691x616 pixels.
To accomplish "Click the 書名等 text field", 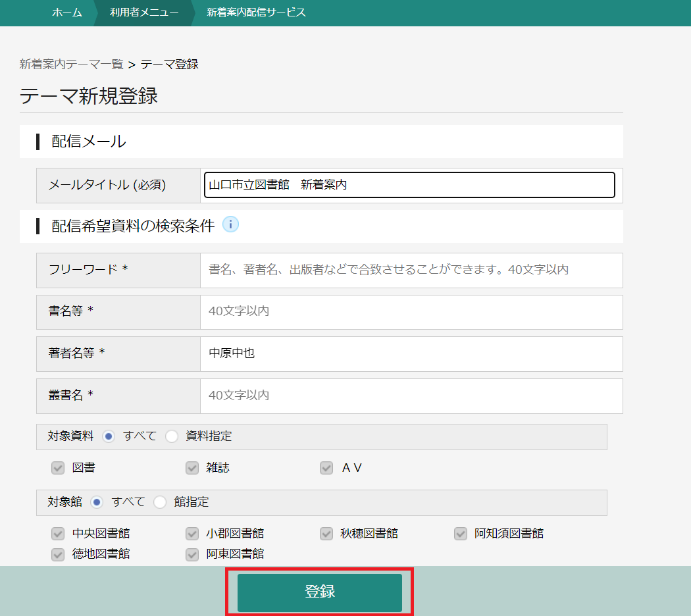I will click(411, 312).
